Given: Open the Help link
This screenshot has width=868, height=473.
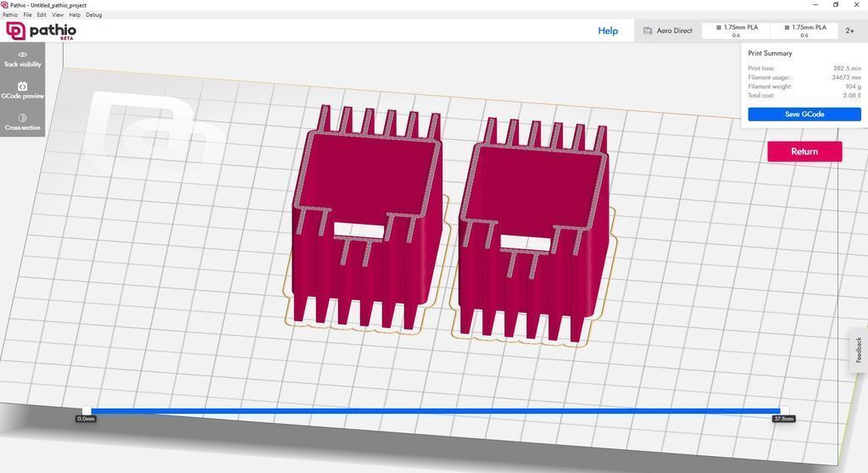Looking at the screenshot, I should point(608,31).
